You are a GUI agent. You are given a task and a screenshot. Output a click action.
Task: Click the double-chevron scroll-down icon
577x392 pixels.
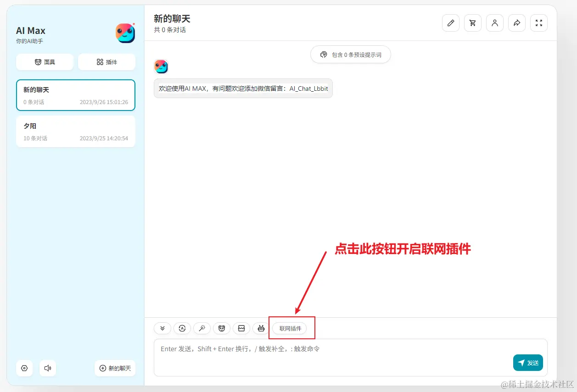[x=162, y=328]
